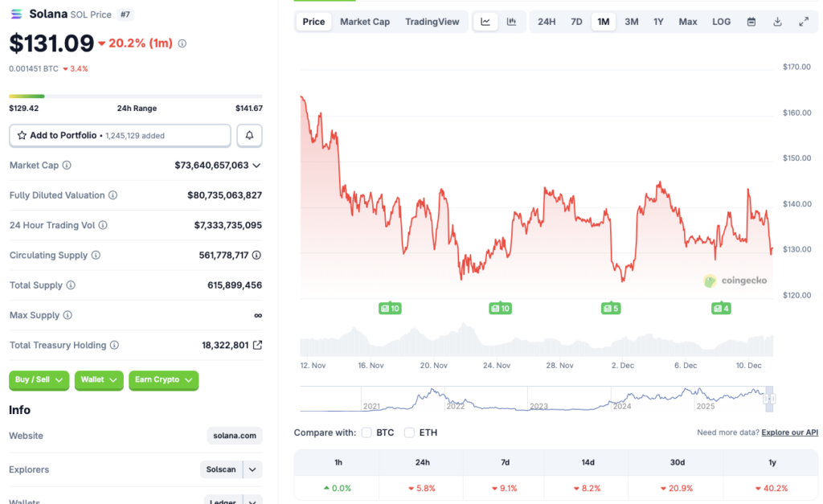Expand chart to fullscreen

point(804,22)
